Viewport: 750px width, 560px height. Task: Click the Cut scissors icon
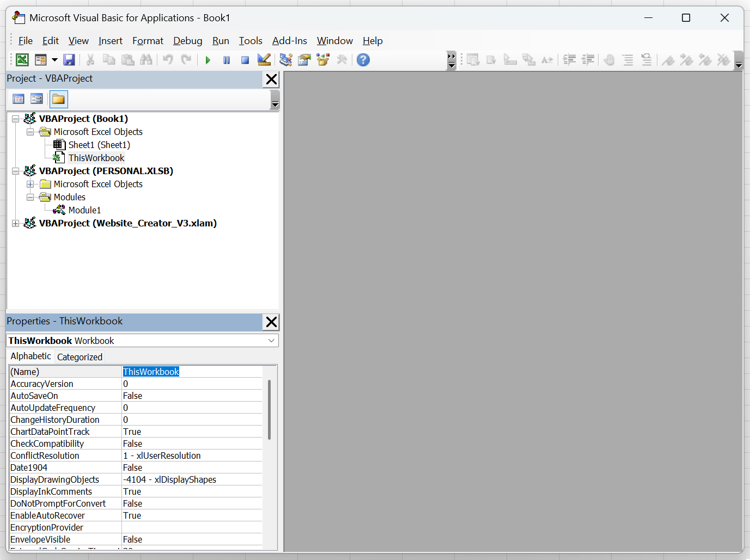pos(90,60)
